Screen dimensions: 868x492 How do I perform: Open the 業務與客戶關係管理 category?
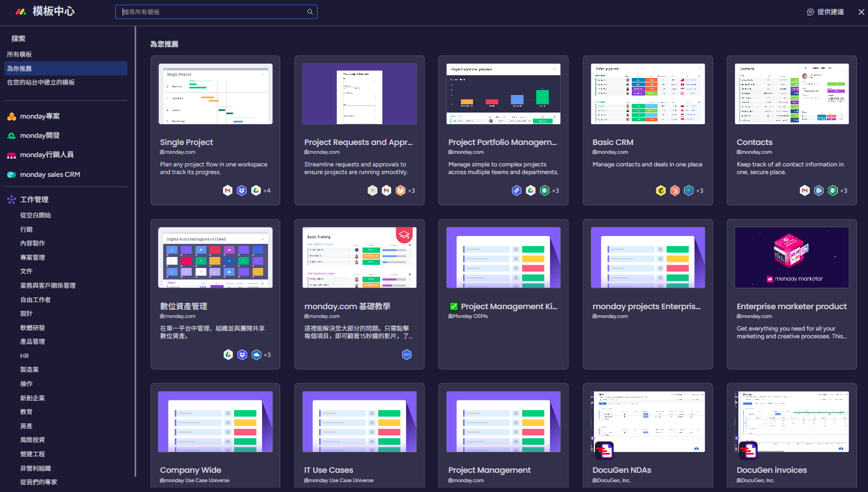48,286
